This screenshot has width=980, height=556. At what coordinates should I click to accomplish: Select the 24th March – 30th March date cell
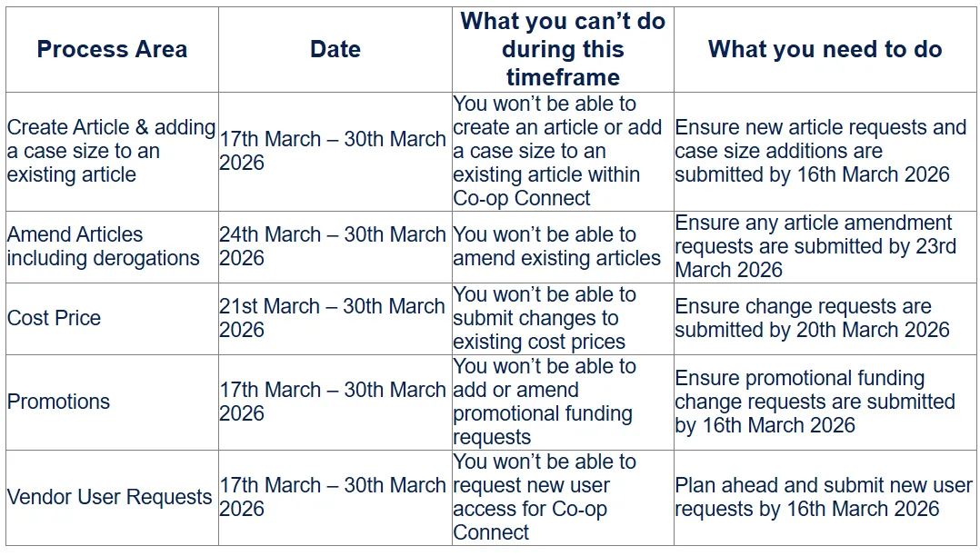(335, 247)
